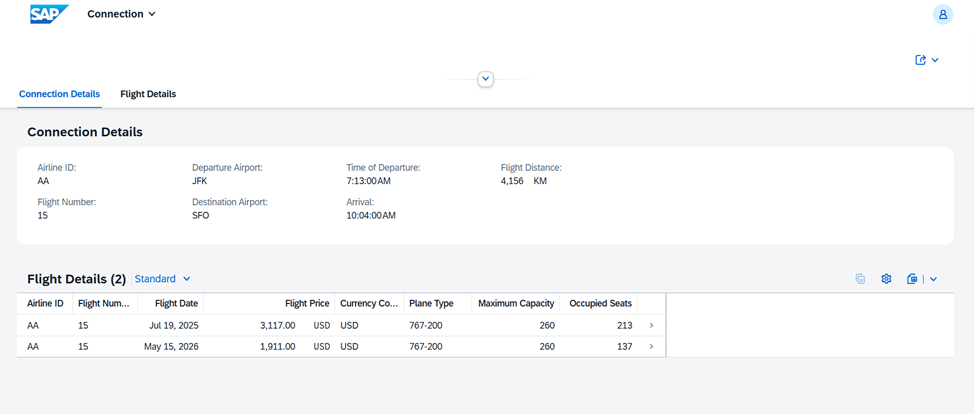Click the export to spreadsheet icon
Screen dimensions: 975x414
(x=912, y=279)
